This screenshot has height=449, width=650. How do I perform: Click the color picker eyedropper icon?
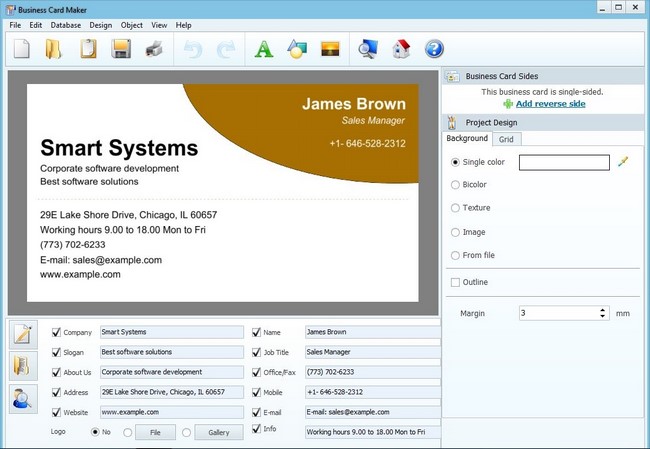click(623, 161)
